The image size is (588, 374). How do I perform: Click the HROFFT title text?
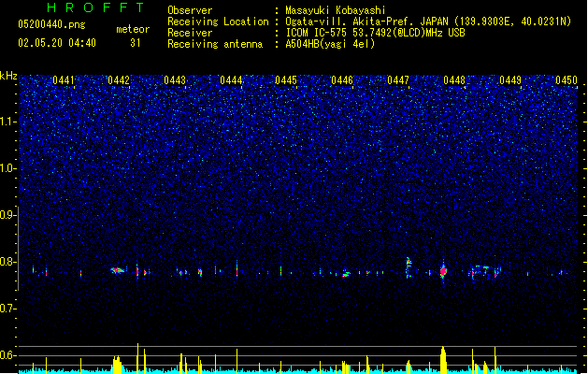pyautogui.click(x=95, y=7)
